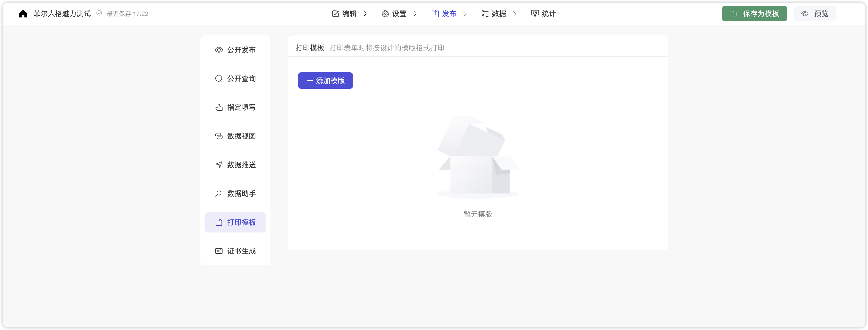Click the chevron after 数据
The width and height of the screenshot is (868, 330).
coord(515,13)
